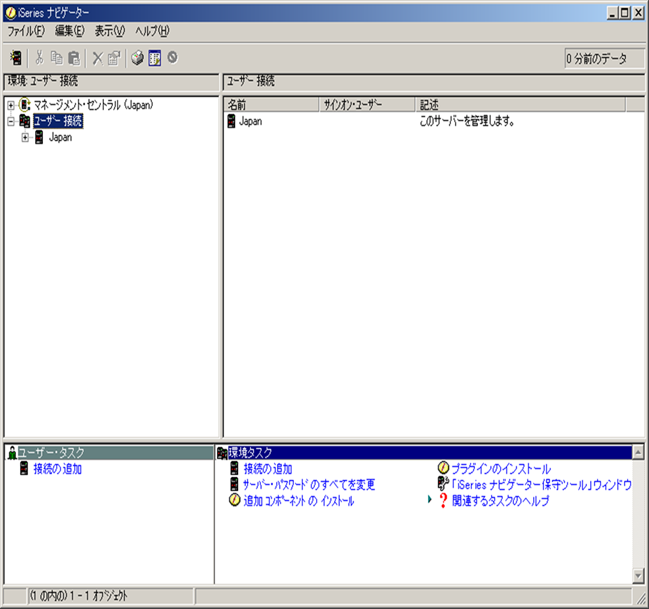The height and width of the screenshot is (609, 649).
Task: Click the Print toolbar icon
Action: [x=137, y=58]
